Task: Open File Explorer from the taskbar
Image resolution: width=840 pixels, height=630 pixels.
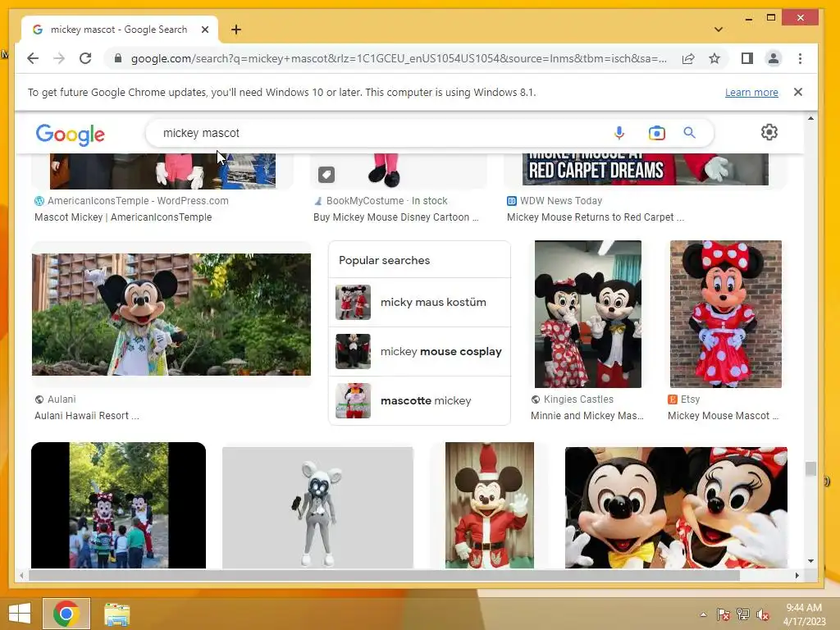Action: 116,614
